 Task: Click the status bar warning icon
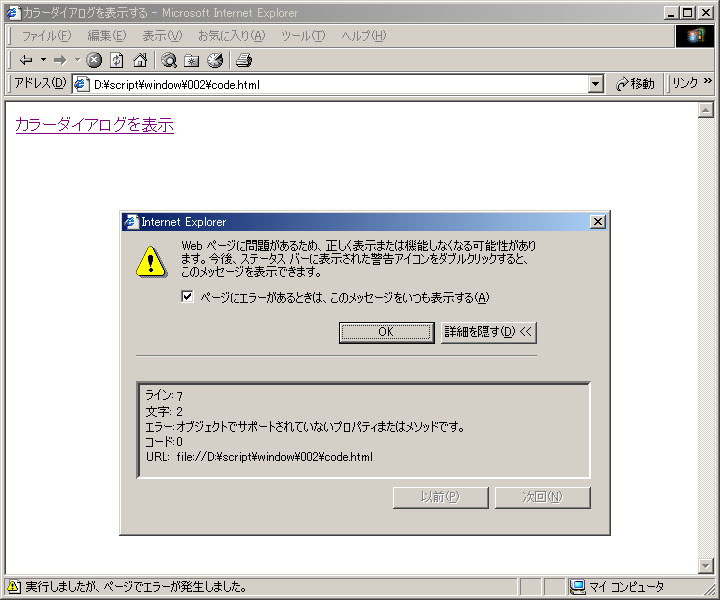[x=13, y=586]
